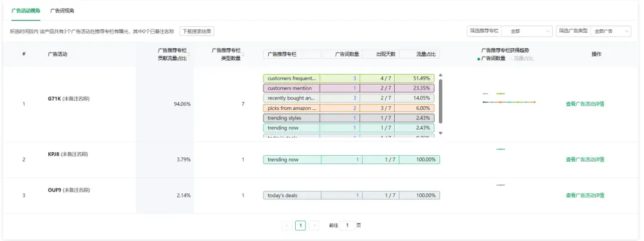Click the KPJ8 trend sparkline chart
Image resolution: width=644 pixels, height=241 pixels.
[500, 150]
